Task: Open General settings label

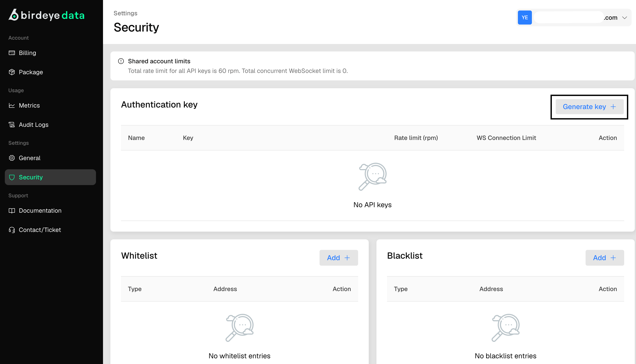Action: pyautogui.click(x=30, y=158)
